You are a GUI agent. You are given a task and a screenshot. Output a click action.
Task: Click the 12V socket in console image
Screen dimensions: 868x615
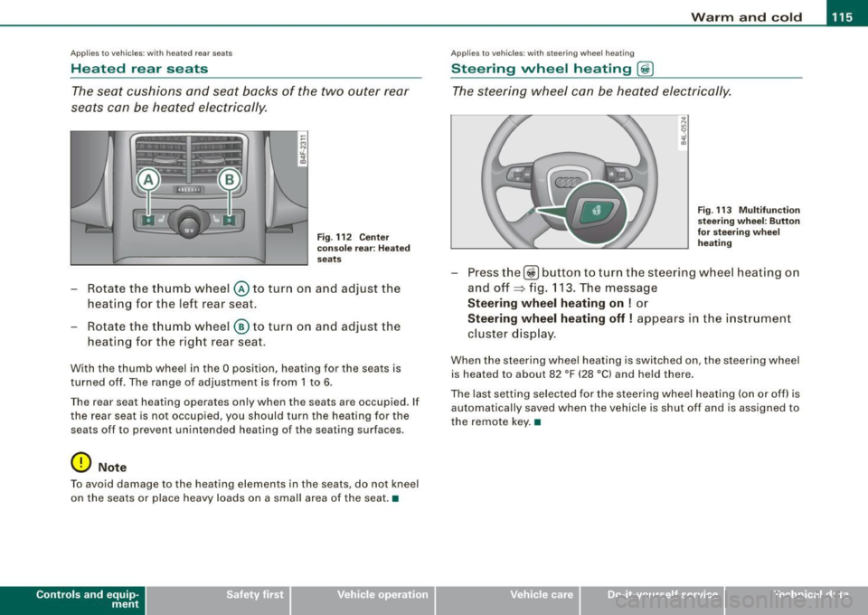(189, 222)
